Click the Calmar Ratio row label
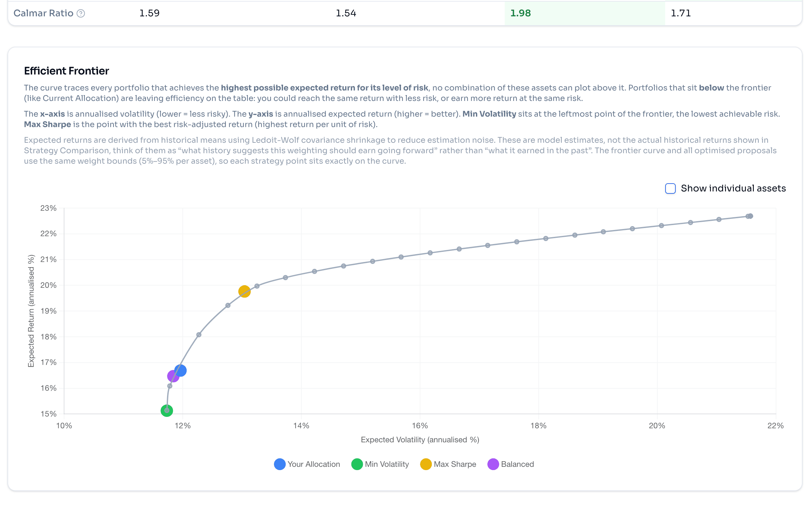This screenshot has width=812, height=507. pyautogui.click(x=43, y=13)
